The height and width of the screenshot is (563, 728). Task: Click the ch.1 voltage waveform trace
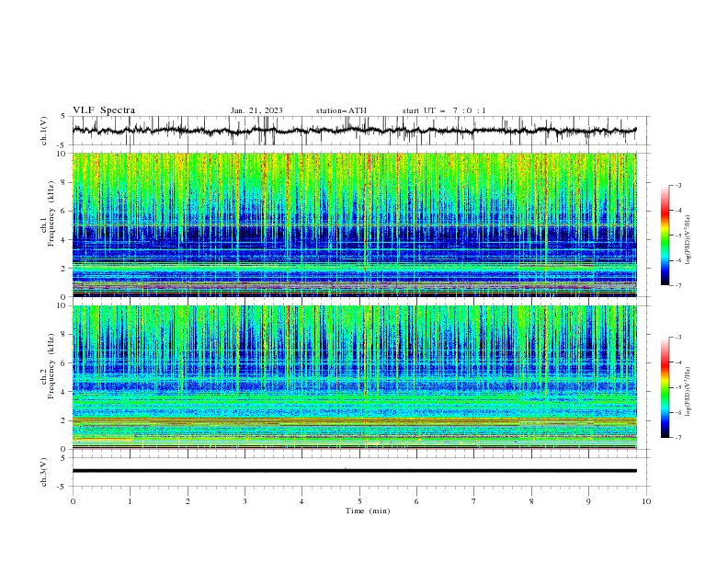point(354,131)
